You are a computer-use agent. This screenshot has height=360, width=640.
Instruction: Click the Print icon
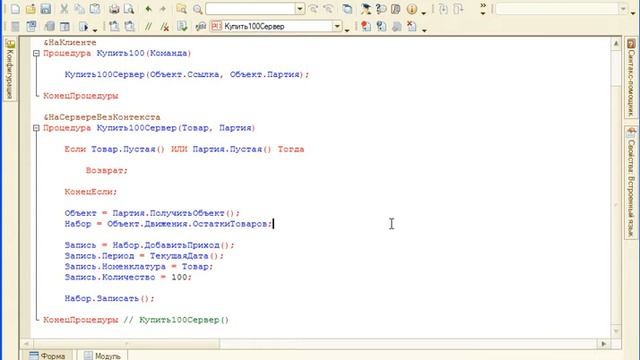[x=114, y=9]
